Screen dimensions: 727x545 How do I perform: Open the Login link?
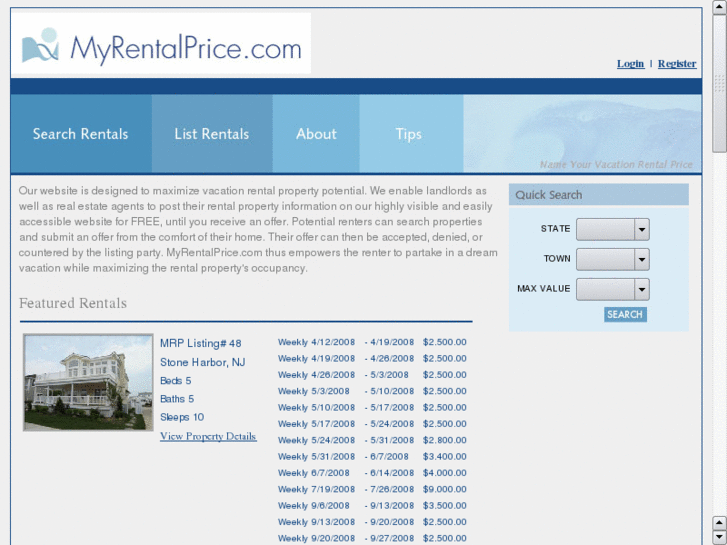click(630, 64)
